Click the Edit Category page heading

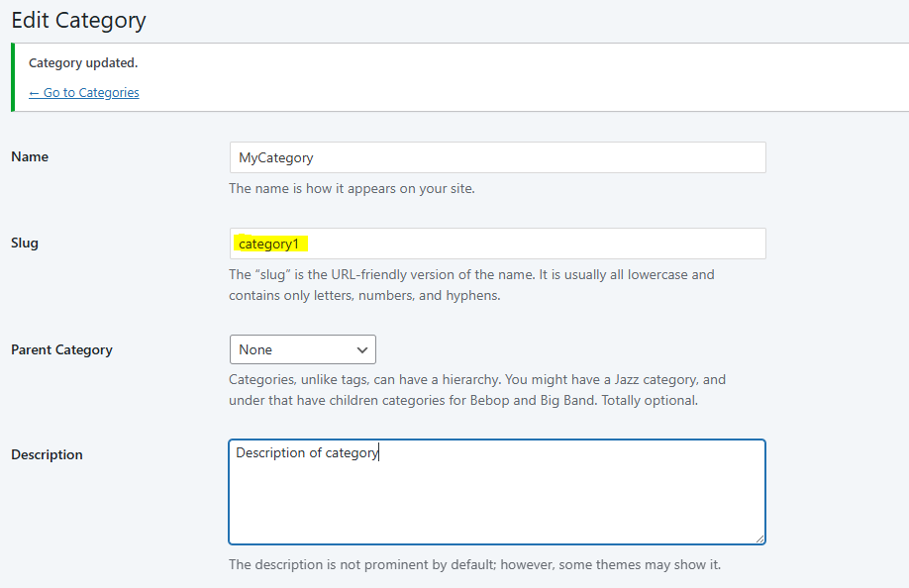coord(79,20)
